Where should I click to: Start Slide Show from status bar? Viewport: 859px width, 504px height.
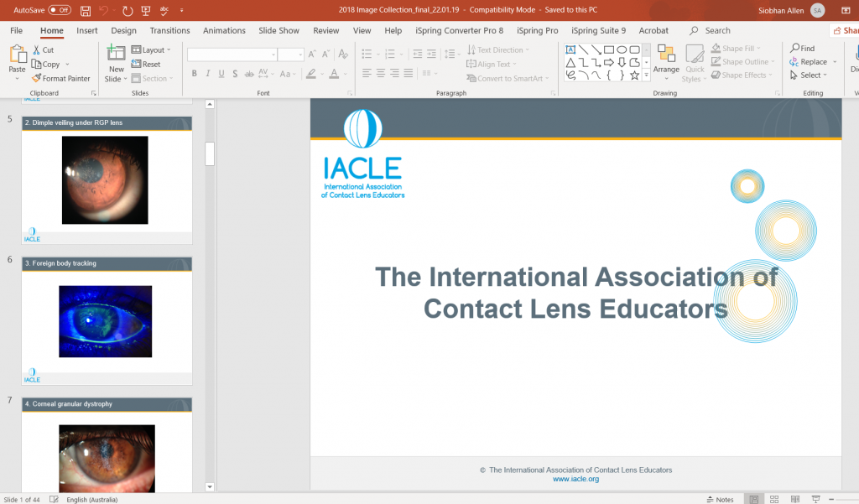(x=815, y=499)
